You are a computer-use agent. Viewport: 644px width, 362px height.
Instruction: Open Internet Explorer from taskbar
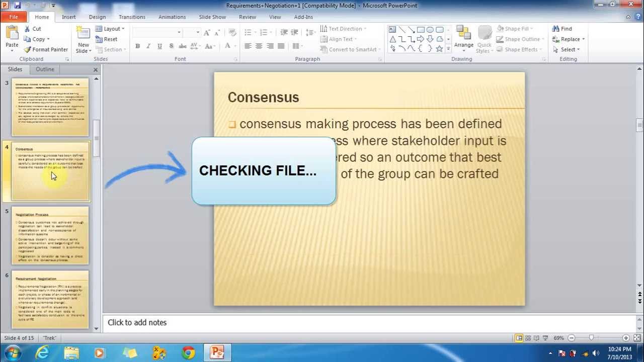coord(42,353)
